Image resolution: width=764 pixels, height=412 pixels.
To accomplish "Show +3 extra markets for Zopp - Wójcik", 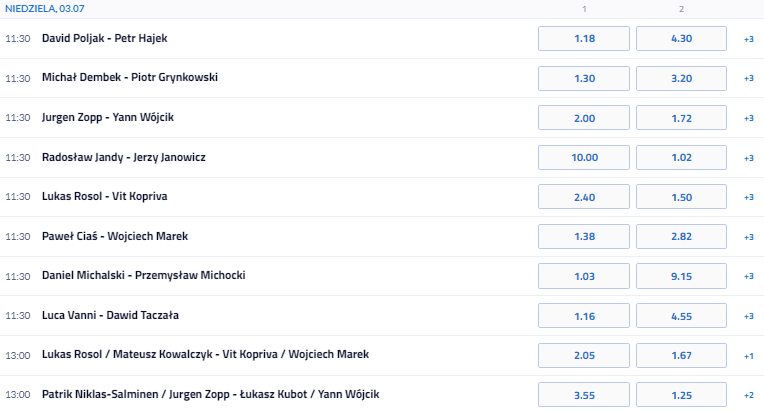I will point(748,118).
